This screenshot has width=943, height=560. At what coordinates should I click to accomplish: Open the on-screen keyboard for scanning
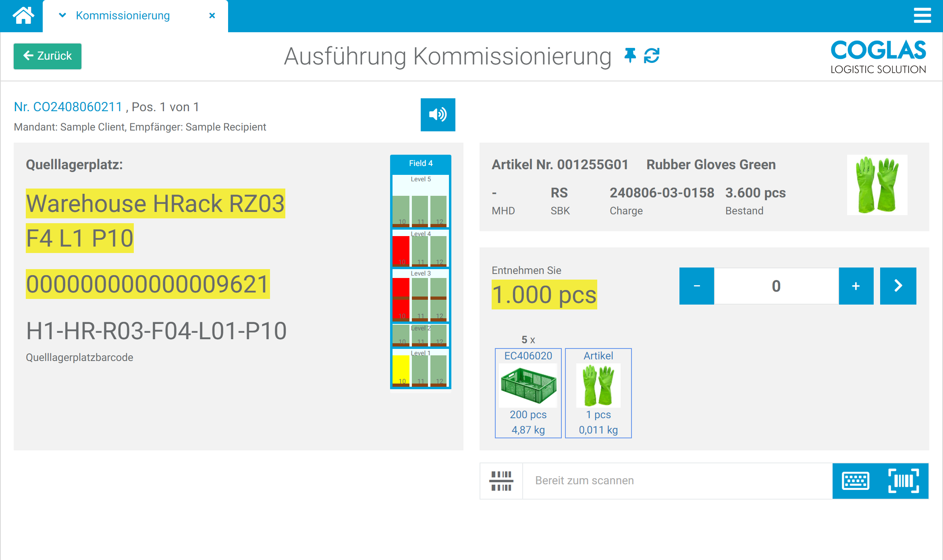pos(856,480)
